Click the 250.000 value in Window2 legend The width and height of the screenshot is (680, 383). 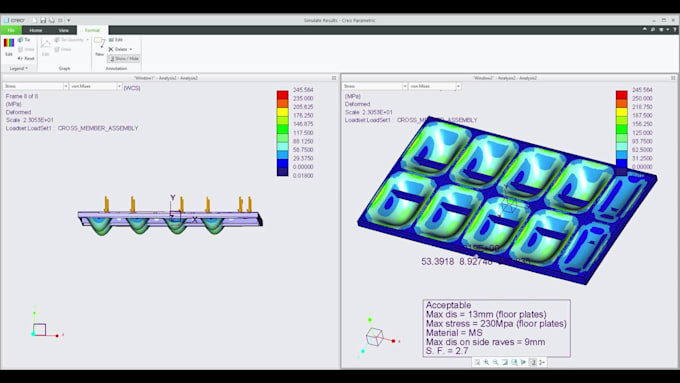coord(642,98)
